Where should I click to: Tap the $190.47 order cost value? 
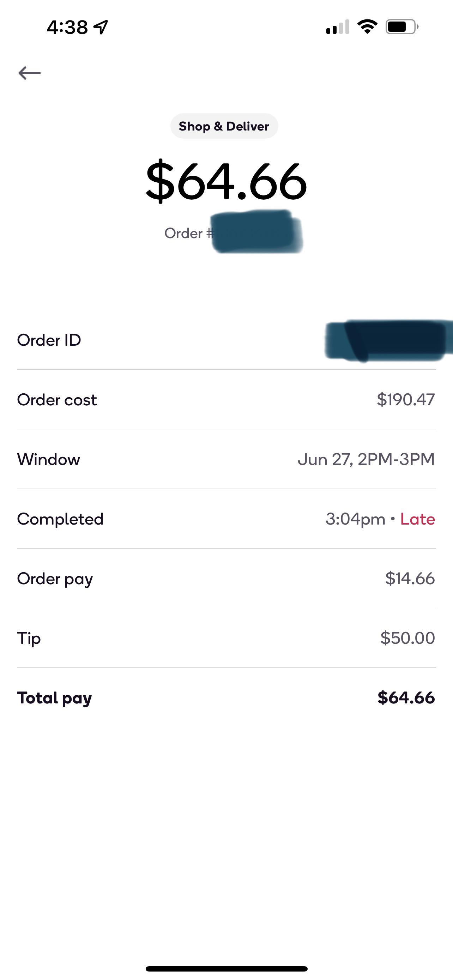click(405, 399)
